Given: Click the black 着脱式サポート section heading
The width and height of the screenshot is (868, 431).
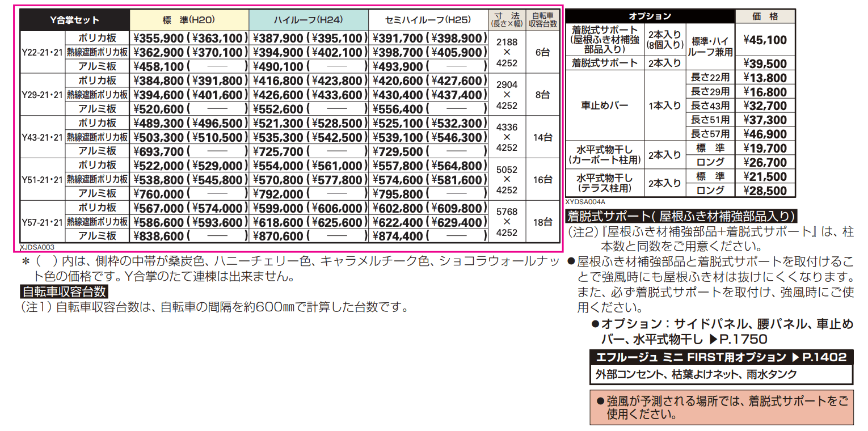Looking at the screenshot, I should 681,216.
